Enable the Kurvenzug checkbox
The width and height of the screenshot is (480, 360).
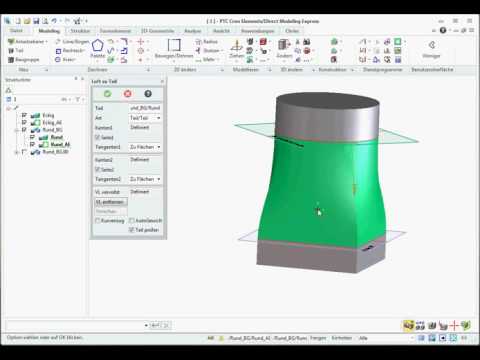98,221
